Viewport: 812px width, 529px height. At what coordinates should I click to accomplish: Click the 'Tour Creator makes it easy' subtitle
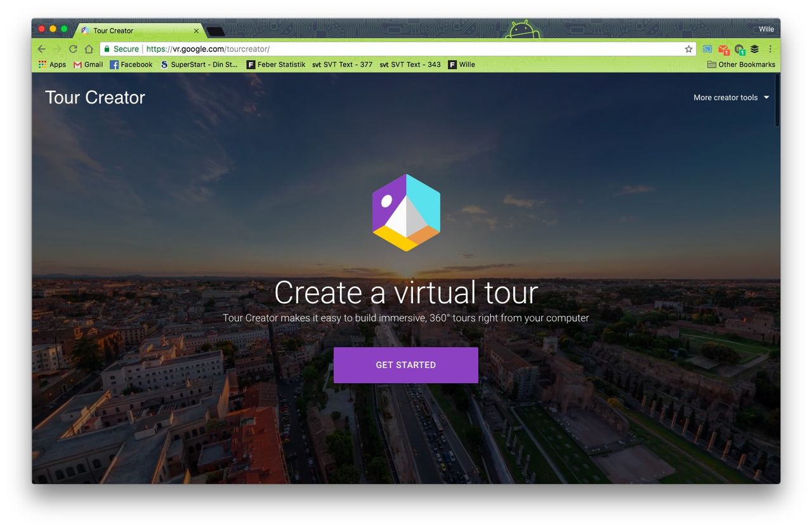pyautogui.click(x=406, y=318)
